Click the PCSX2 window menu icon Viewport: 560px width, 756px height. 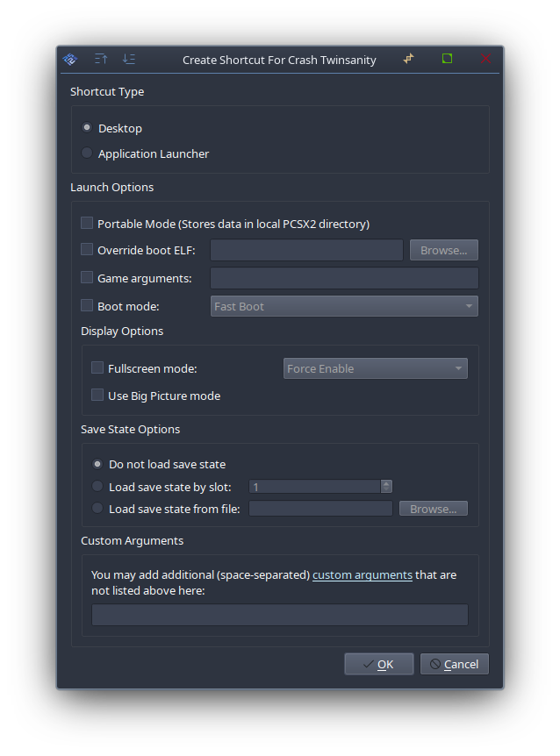tap(70, 60)
